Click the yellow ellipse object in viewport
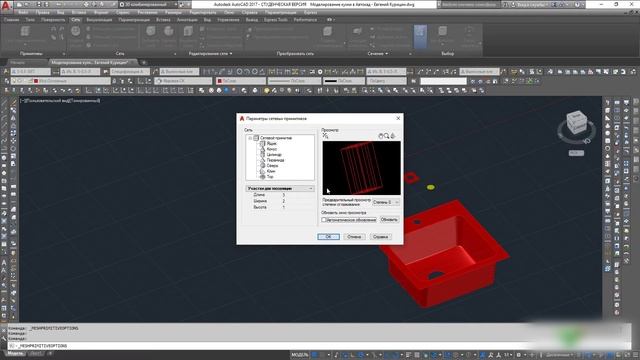Image resolution: width=640 pixels, height=360 pixels. pyautogui.click(x=431, y=187)
